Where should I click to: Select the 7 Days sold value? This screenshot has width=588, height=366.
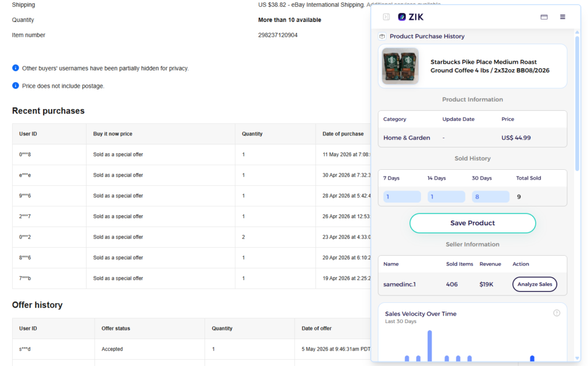[x=401, y=197]
